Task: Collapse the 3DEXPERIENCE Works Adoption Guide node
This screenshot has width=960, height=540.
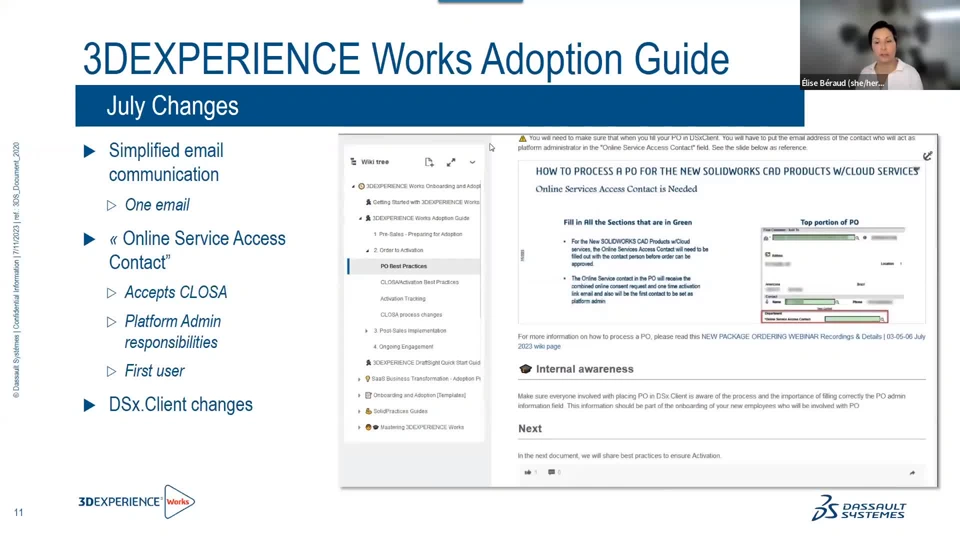Action: [x=360, y=218]
